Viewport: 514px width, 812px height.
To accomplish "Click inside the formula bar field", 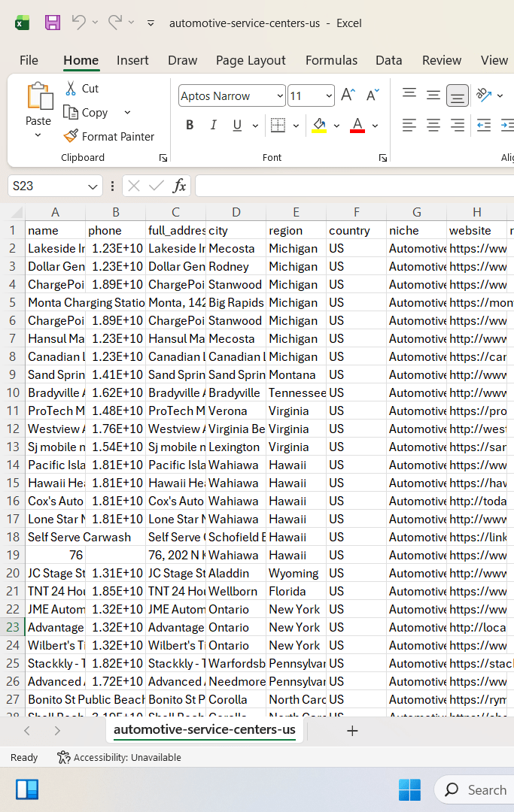I will click(x=354, y=186).
